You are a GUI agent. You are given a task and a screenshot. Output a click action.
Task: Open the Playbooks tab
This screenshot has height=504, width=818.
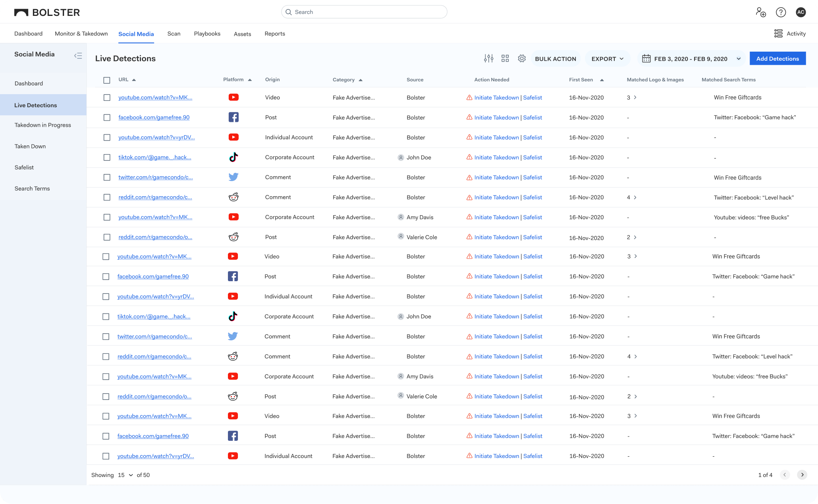click(x=207, y=33)
